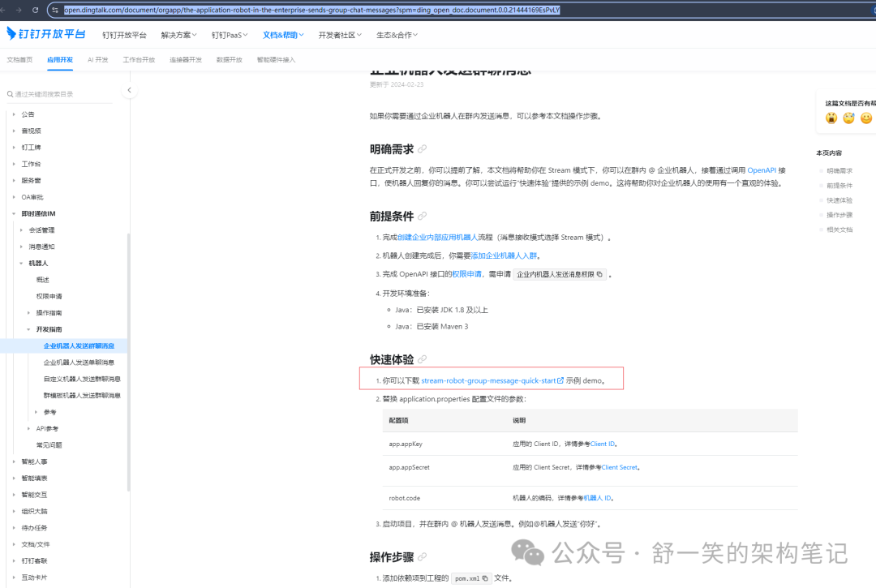Go forward with the browser forward arrow
This screenshot has width=876, height=588.
pos(19,10)
